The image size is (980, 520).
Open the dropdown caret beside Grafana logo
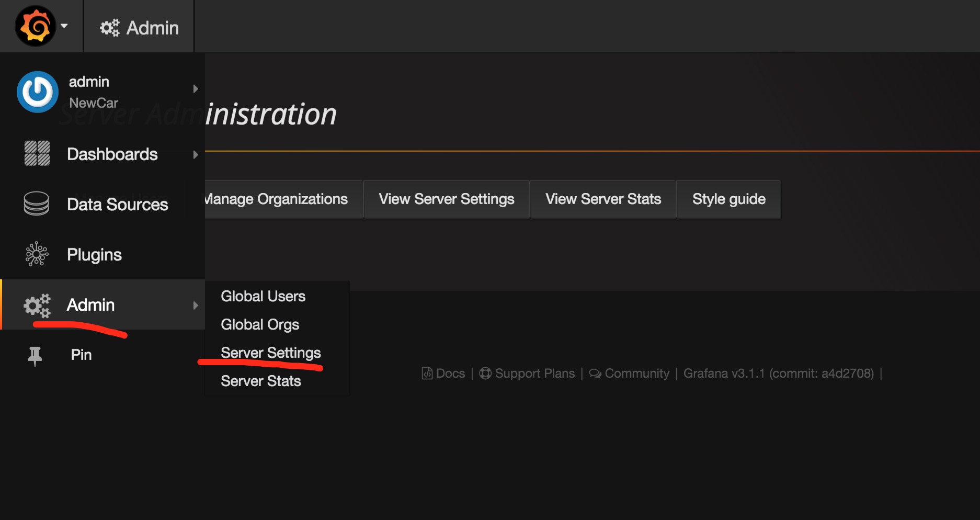pos(64,26)
